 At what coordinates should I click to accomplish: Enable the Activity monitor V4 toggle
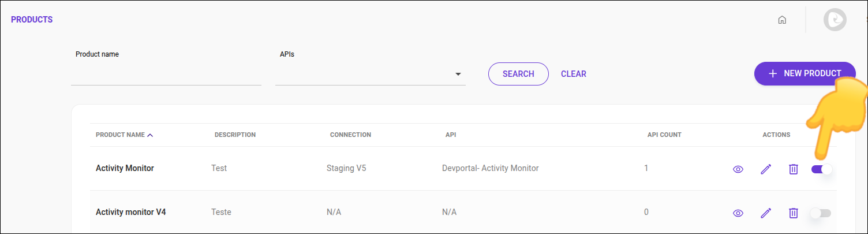tap(820, 213)
